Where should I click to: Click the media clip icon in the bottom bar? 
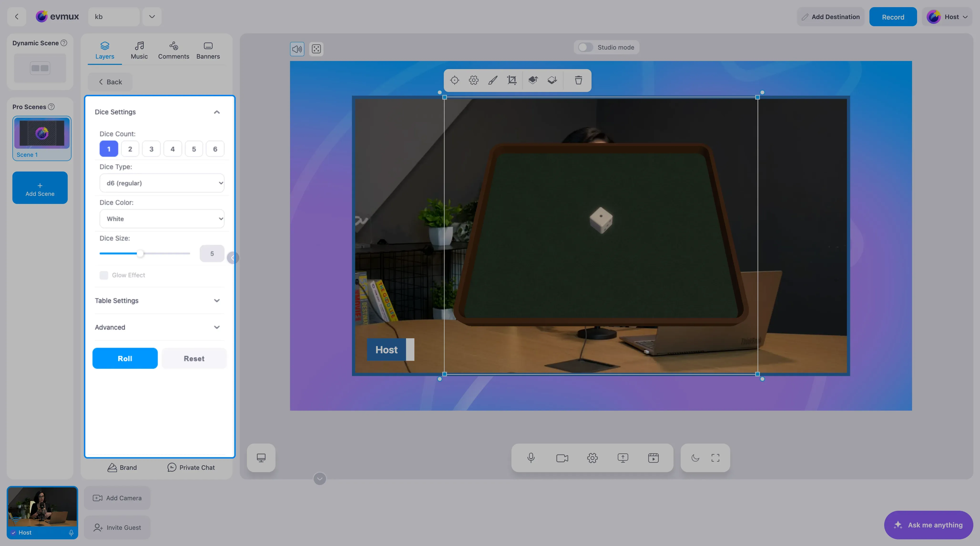click(653, 458)
